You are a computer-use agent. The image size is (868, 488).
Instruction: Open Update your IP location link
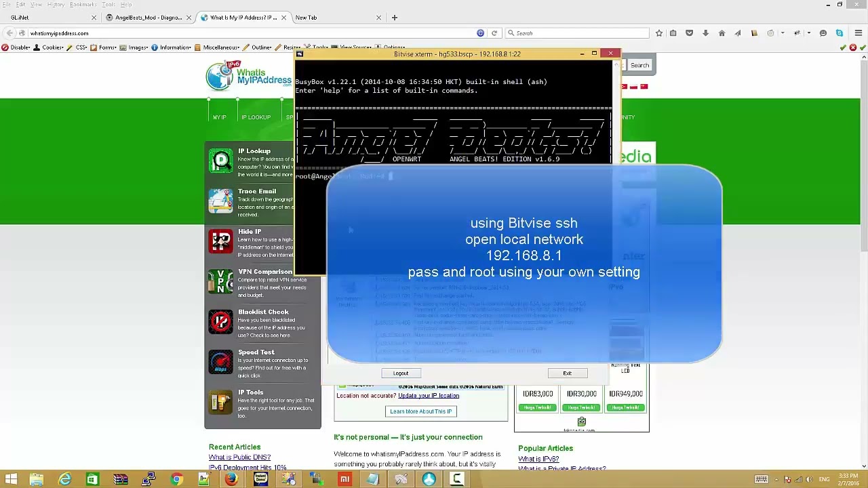tap(429, 396)
